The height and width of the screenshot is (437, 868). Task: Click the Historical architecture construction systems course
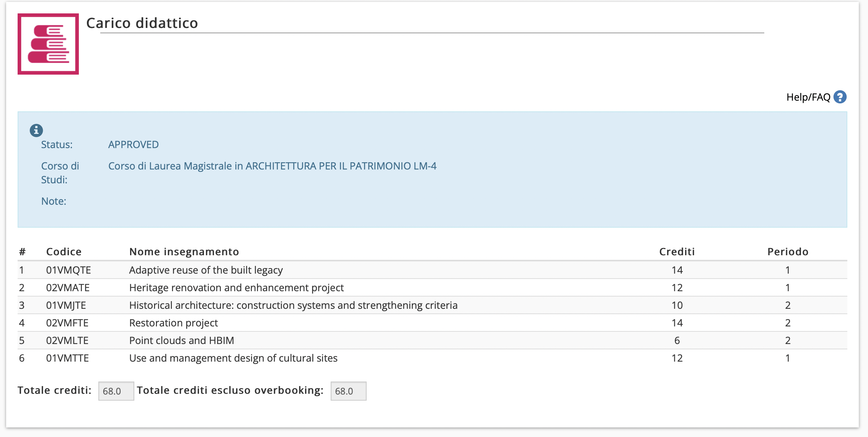[293, 305]
